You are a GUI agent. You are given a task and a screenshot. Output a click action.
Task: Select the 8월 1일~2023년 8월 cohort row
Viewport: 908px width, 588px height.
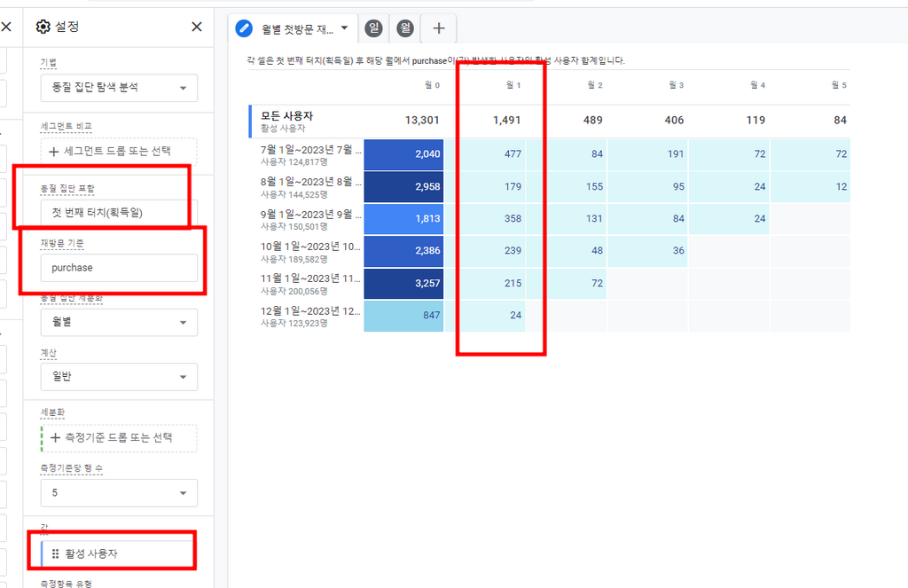click(x=310, y=187)
